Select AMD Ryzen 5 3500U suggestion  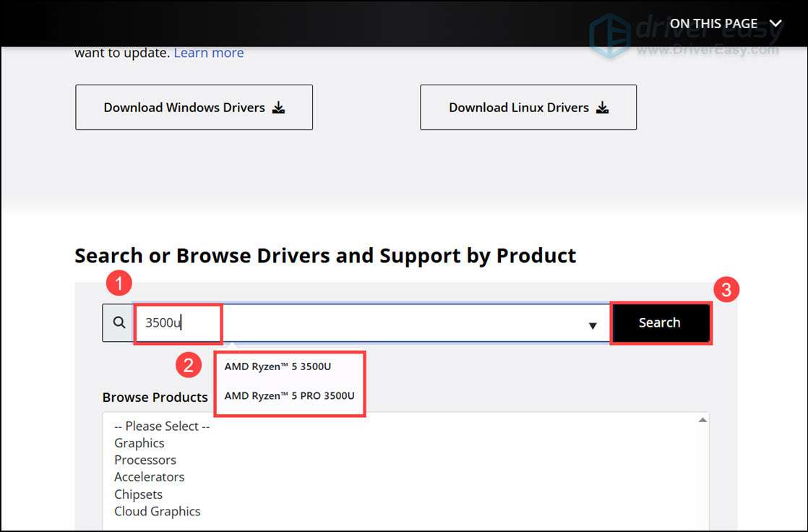click(x=278, y=366)
